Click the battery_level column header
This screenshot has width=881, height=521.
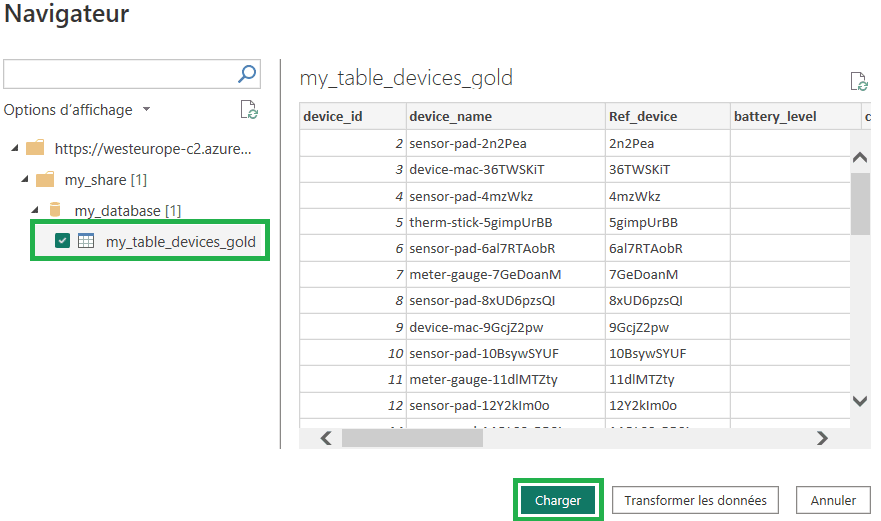tap(795, 116)
